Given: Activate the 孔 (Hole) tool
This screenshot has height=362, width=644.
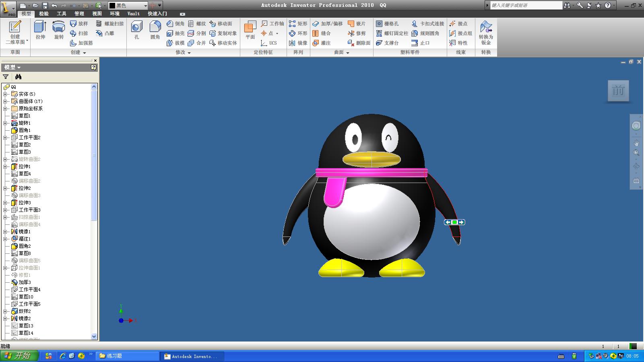Looking at the screenshot, I should [x=136, y=30].
